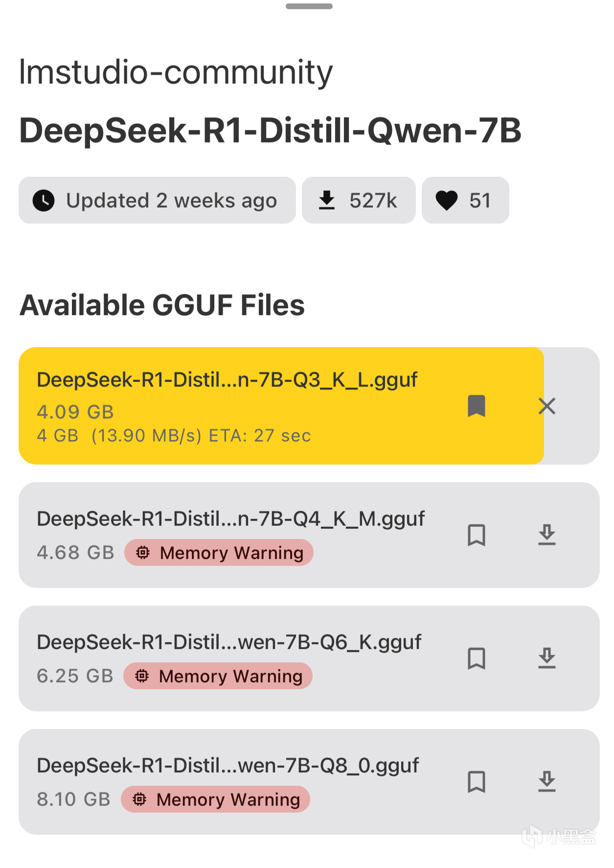Select the Q4_K_M gguf file name
The height and width of the screenshot is (868, 614).
tap(230, 518)
